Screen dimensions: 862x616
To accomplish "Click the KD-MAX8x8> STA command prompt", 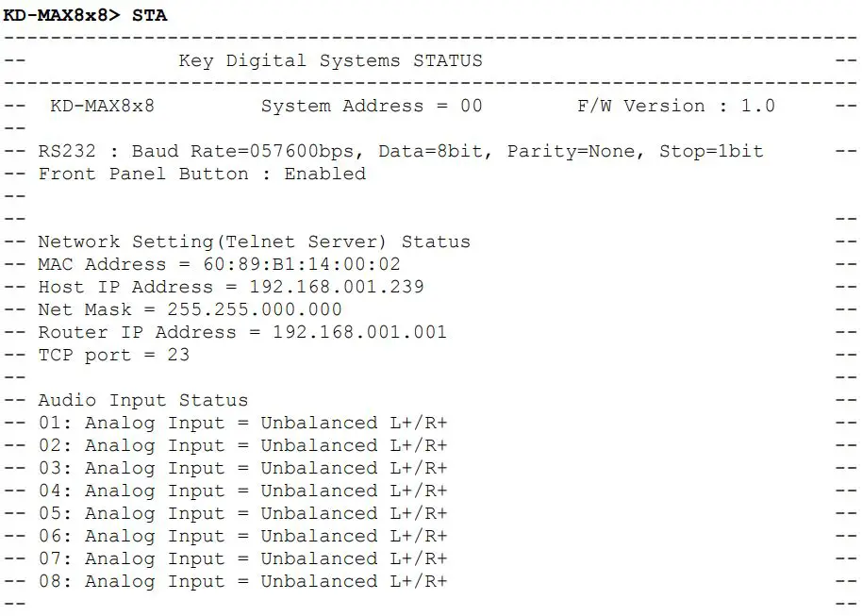I will click(x=85, y=15).
